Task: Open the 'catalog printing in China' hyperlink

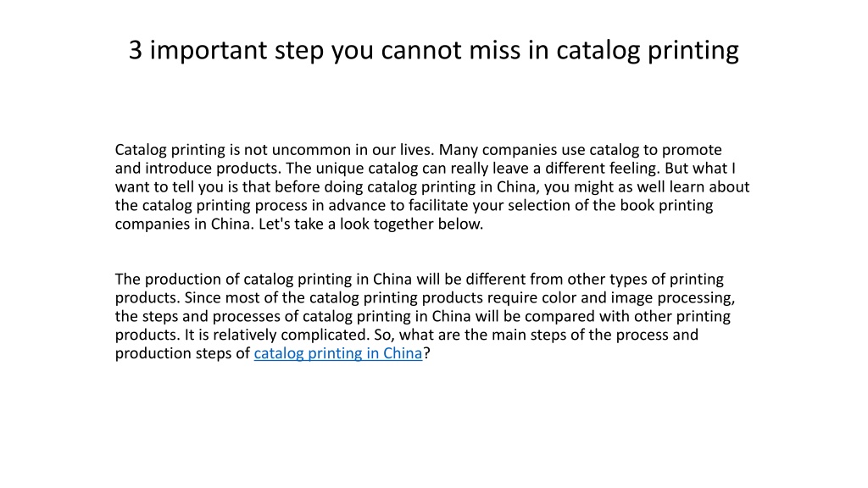Action: [337, 353]
